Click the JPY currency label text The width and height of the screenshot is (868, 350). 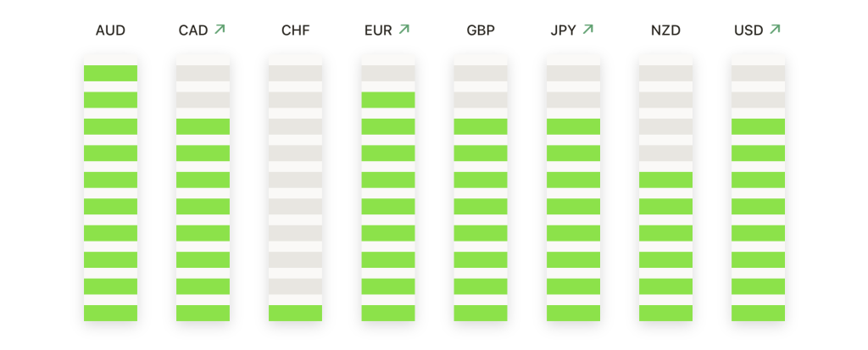[x=564, y=31]
